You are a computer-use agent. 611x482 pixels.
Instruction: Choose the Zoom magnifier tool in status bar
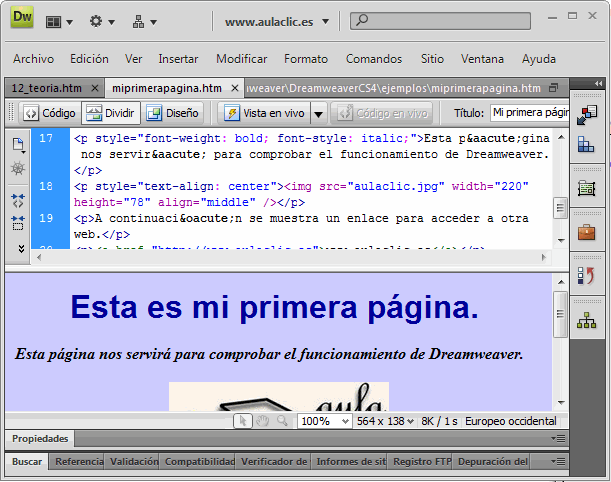(x=282, y=421)
